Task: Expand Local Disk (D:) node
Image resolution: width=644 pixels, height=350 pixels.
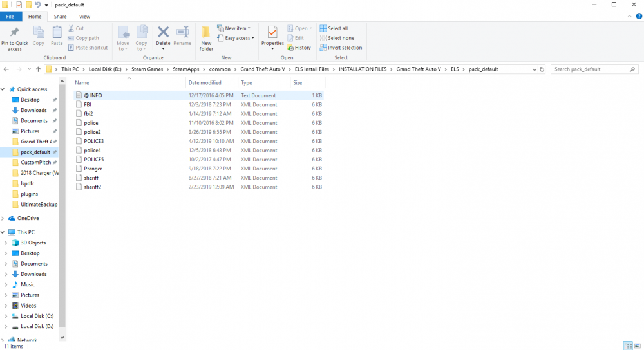Action: [6, 327]
